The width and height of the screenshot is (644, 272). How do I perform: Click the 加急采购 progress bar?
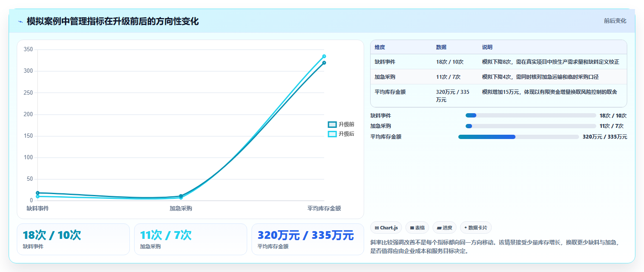point(531,126)
